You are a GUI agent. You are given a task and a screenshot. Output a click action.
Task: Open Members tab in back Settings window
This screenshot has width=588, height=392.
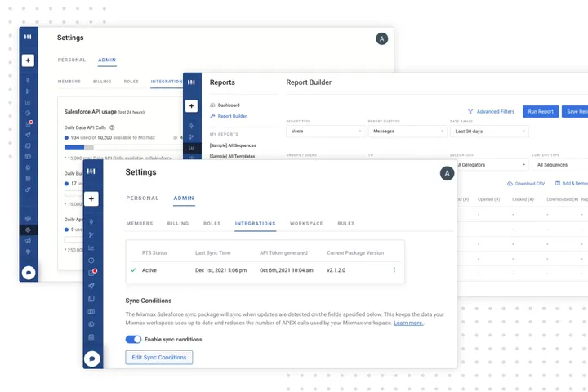(x=69, y=82)
